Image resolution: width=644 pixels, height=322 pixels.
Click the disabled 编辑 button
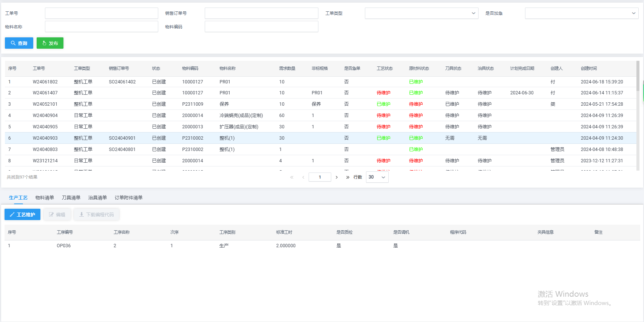57,214
